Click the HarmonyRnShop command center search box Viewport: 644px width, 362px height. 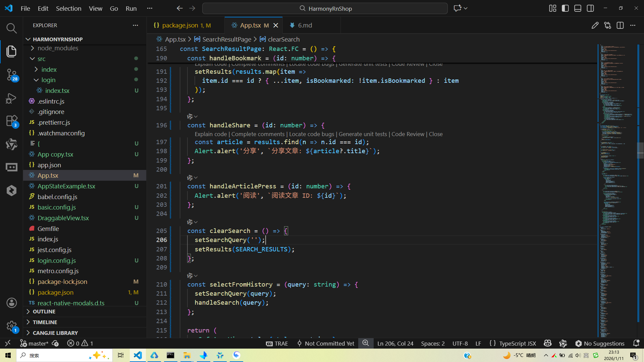coord(325,8)
